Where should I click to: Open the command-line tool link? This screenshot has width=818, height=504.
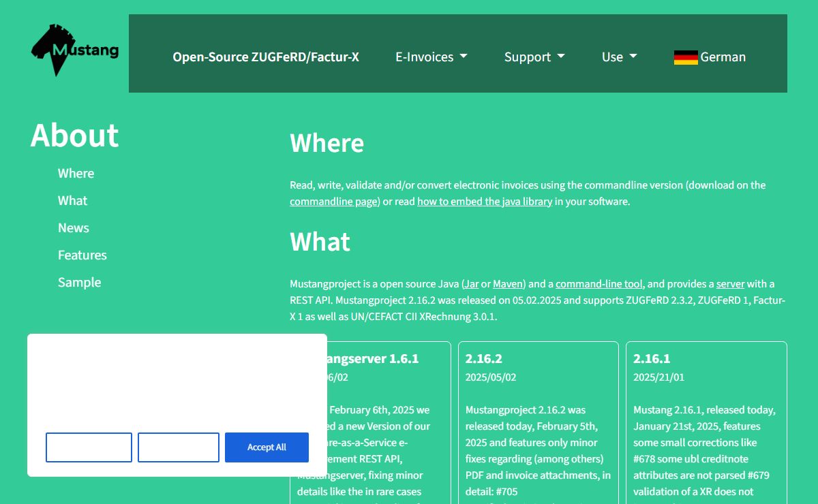(599, 284)
